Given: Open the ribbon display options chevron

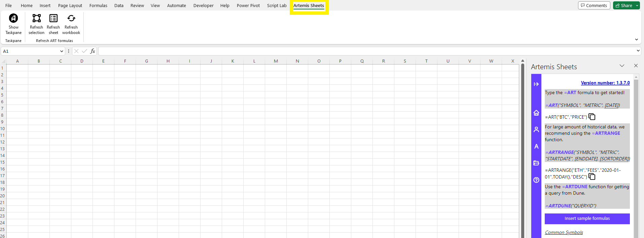Looking at the screenshot, I should 637,40.
